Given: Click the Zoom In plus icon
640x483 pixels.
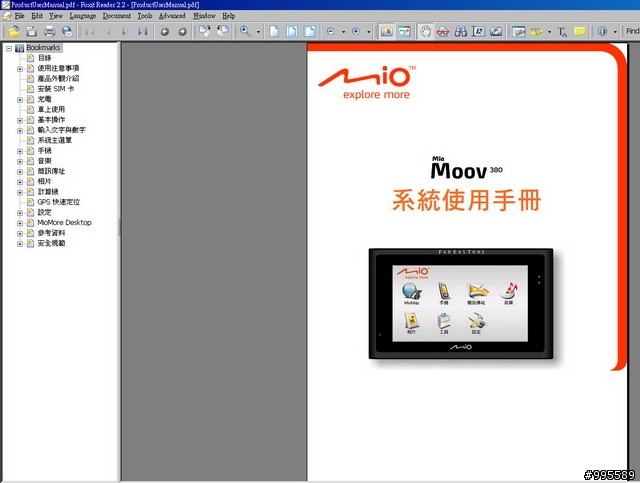Looking at the screenshot, I should pos(356,31).
